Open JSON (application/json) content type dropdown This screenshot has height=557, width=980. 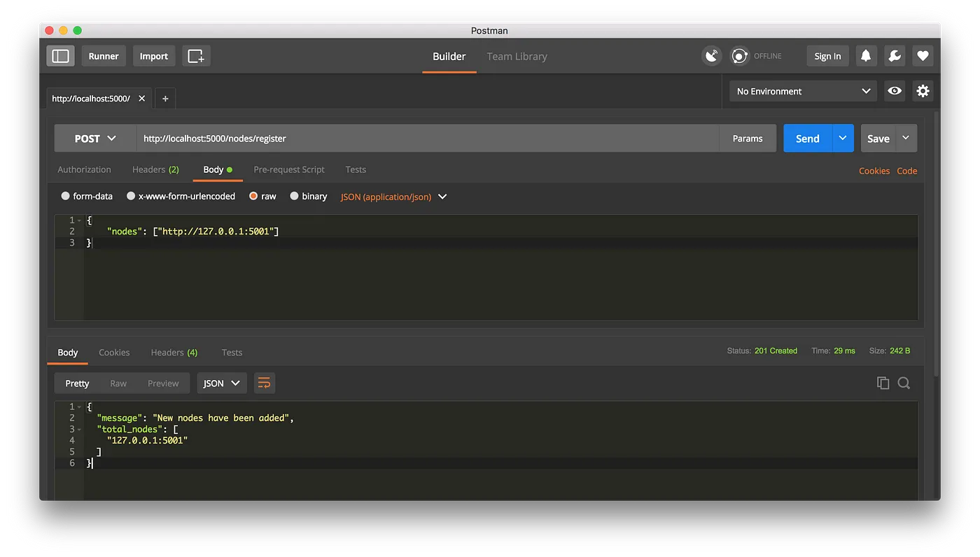[x=393, y=197]
